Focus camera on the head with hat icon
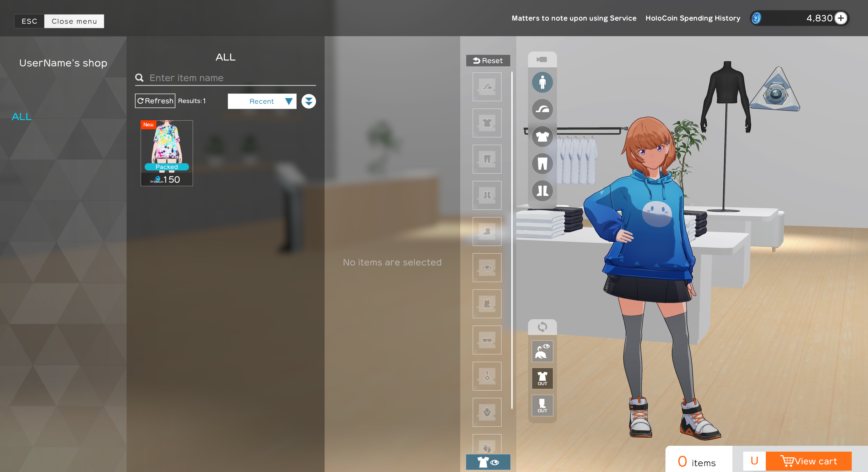The width and height of the screenshot is (868, 472). 542,109
